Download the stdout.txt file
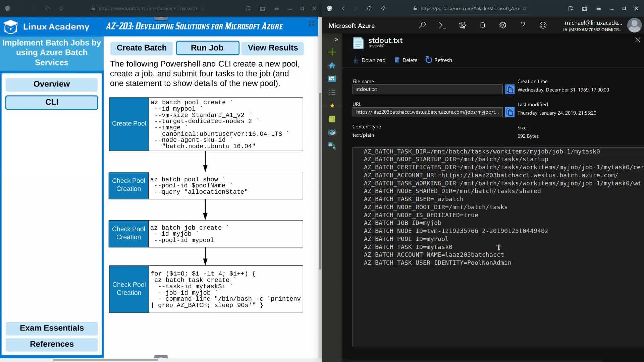 pos(369,60)
